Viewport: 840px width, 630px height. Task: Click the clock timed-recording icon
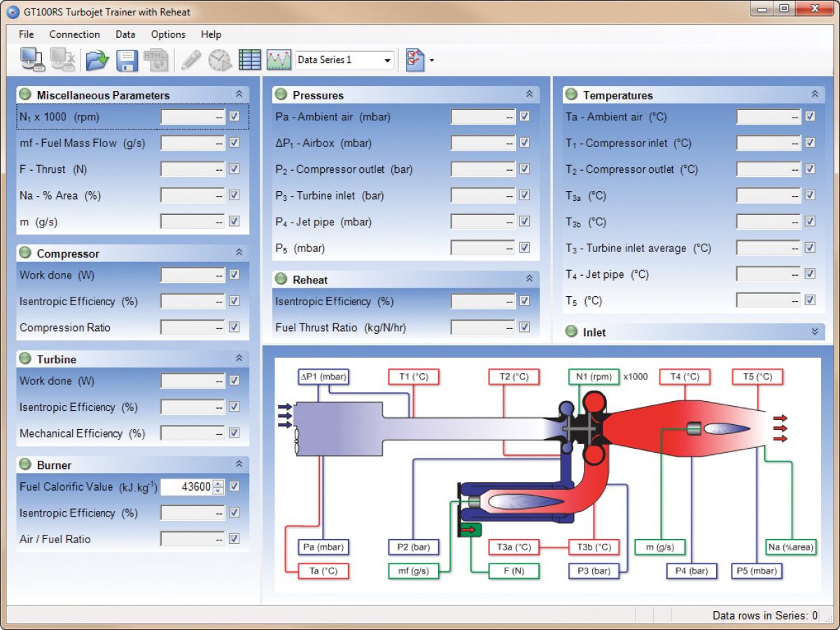point(220,60)
